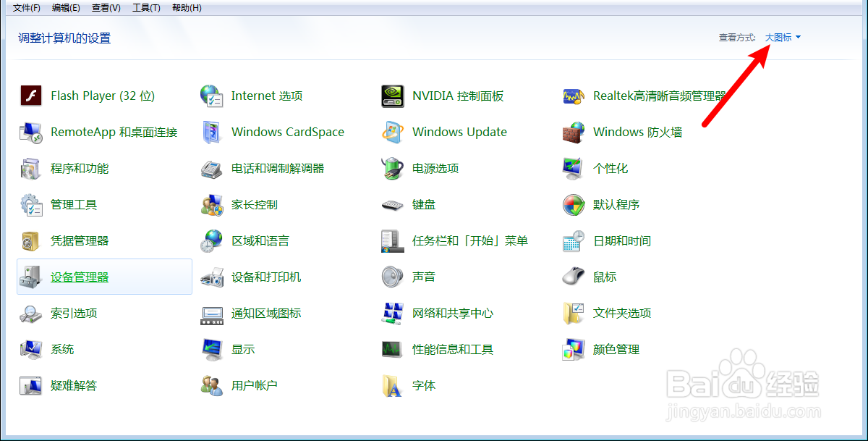Open the 查看(V) menu
The width and height of the screenshot is (868, 441).
coord(106,8)
